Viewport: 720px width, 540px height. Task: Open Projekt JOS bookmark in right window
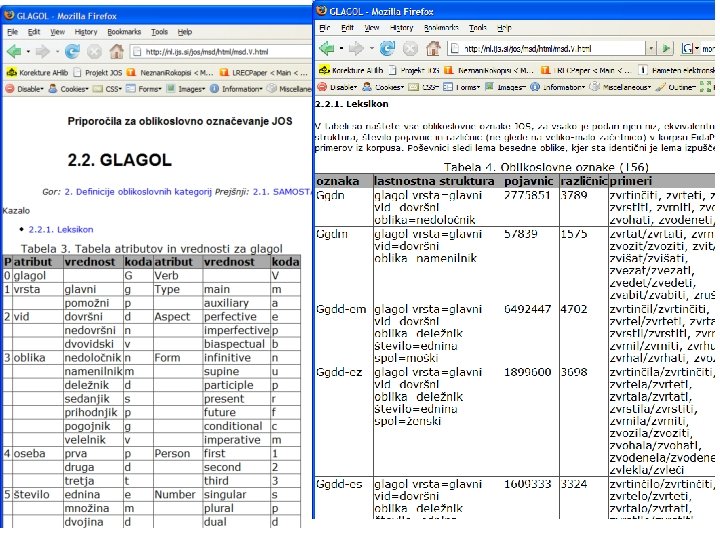coord(414,70)
